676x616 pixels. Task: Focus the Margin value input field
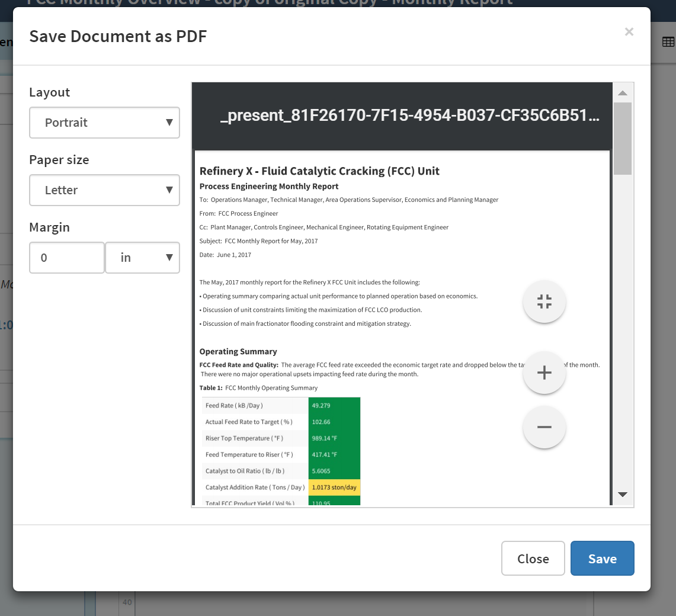[66, 258]
